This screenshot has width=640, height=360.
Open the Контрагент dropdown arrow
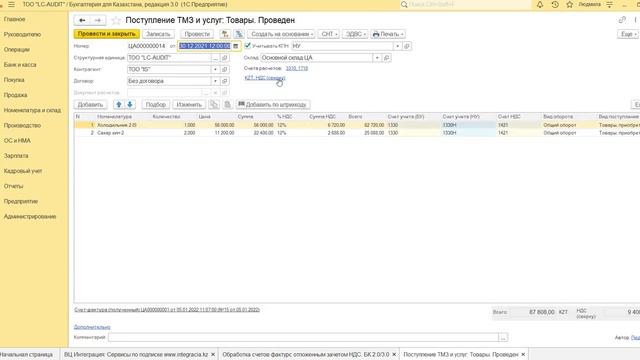click(x=215, y=69)
